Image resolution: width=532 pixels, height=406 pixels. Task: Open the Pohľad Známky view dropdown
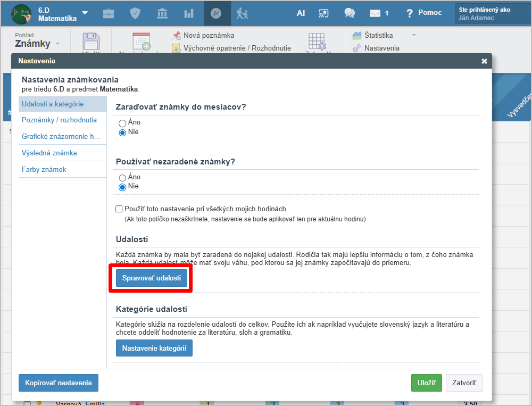57,44
